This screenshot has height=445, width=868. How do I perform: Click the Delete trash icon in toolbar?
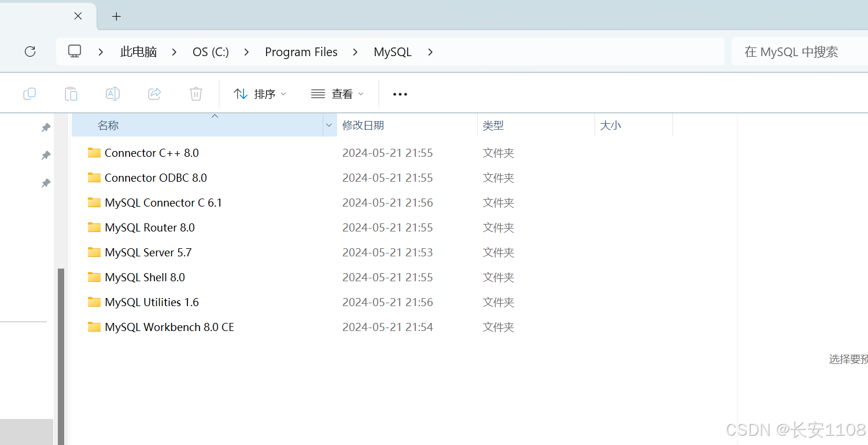pyautogui.click(x=196, y=94)
